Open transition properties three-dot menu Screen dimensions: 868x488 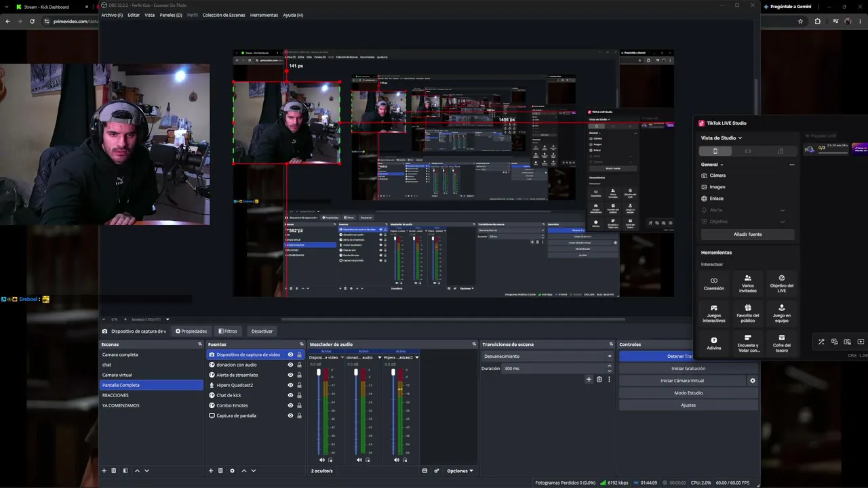pyautogui.click(x=609, y=380)
